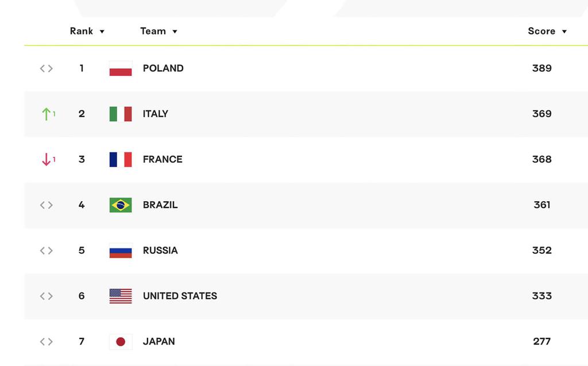Click Poland's unchanged rank indicator icon
The height and width of the screenshot is (366, 588).
[47, 68]
